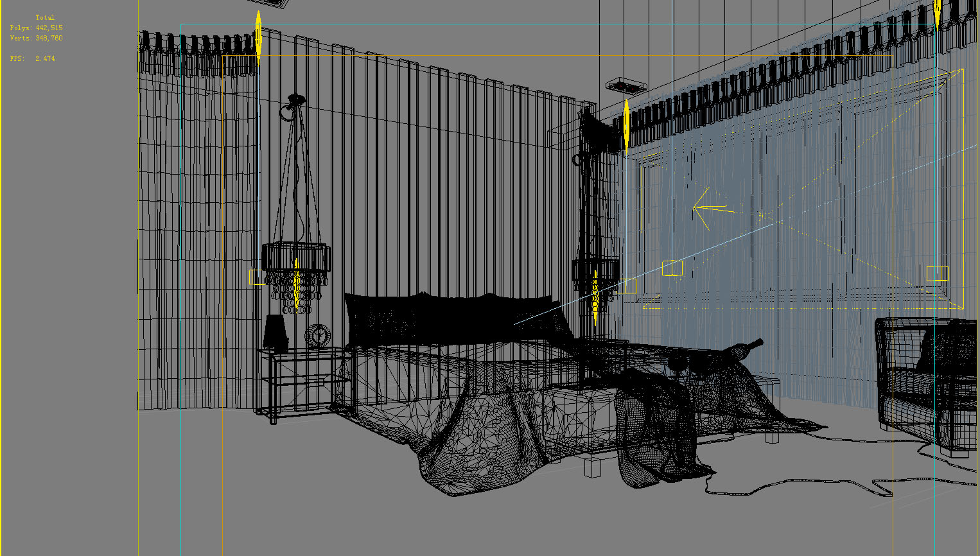Select the dark pillows on the headboard

[x=457, y=319]
